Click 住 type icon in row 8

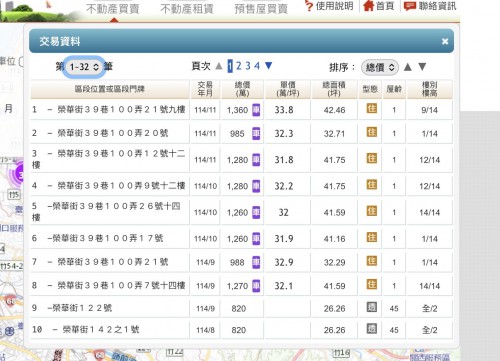click(x=372, y=284)
